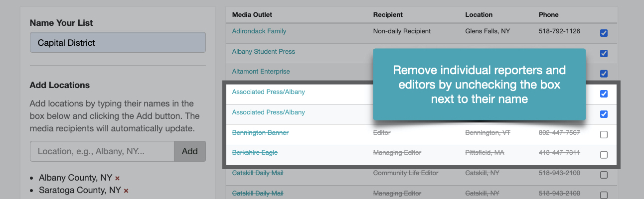Click the Add location button

[189, 151]
